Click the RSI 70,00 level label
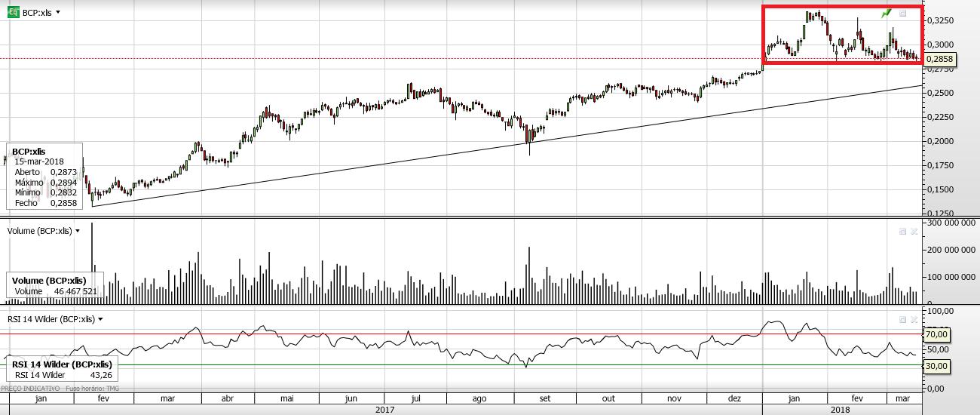 tap(936, 334)
